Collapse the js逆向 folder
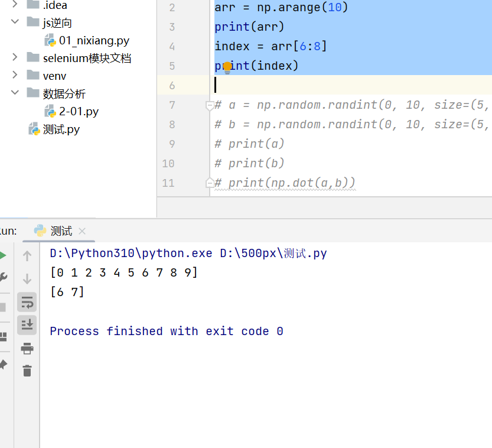The height and width of the screenshot is (448, 492). coord(15,21)
